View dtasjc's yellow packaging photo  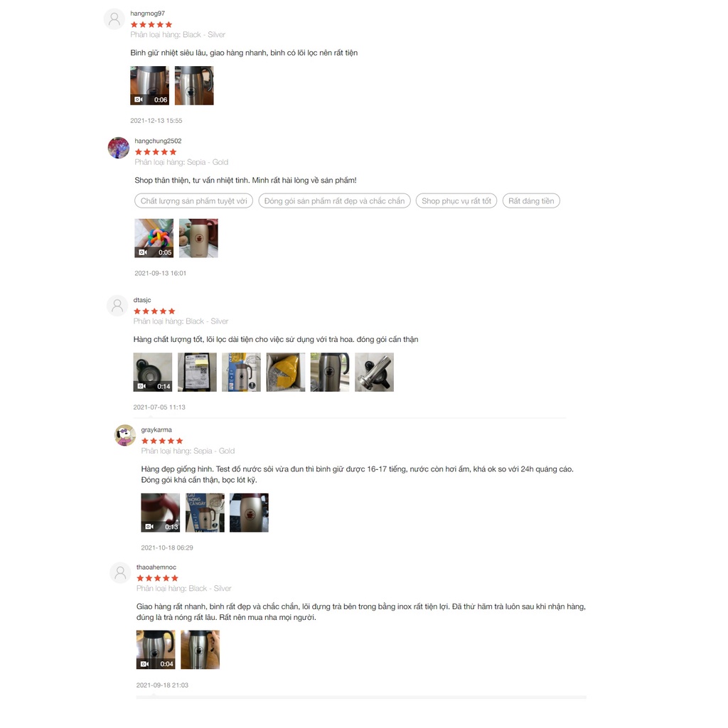pos(286,372)
